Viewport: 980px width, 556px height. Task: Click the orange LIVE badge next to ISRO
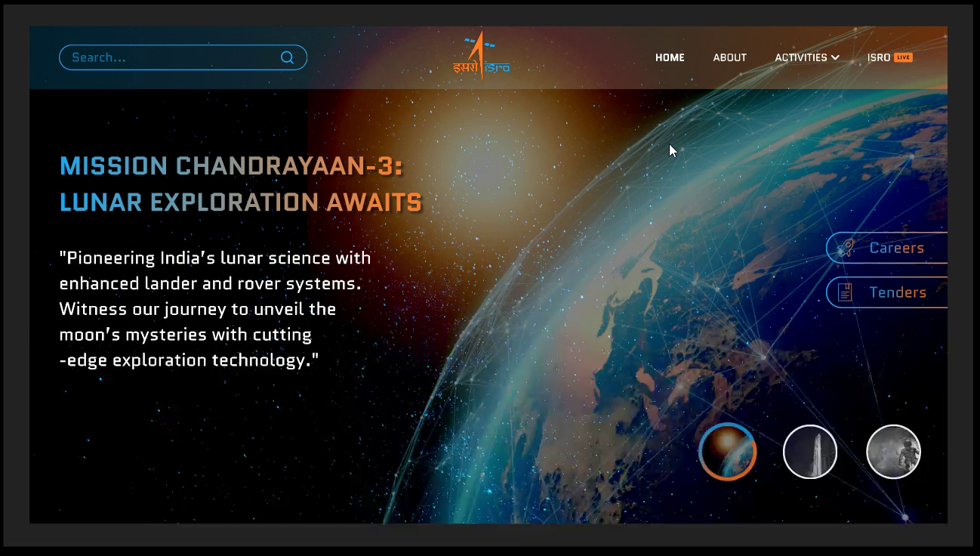point(902,57)
